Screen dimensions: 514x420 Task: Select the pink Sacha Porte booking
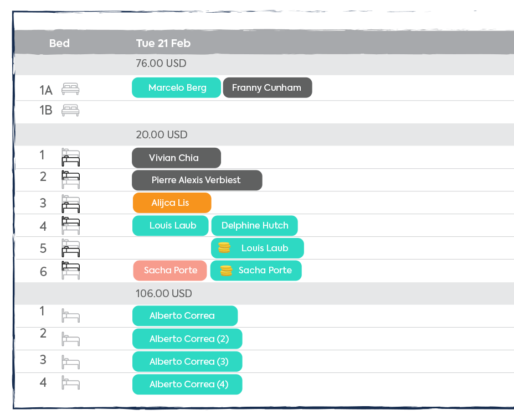pyautogui.click(x=170, y=271)
